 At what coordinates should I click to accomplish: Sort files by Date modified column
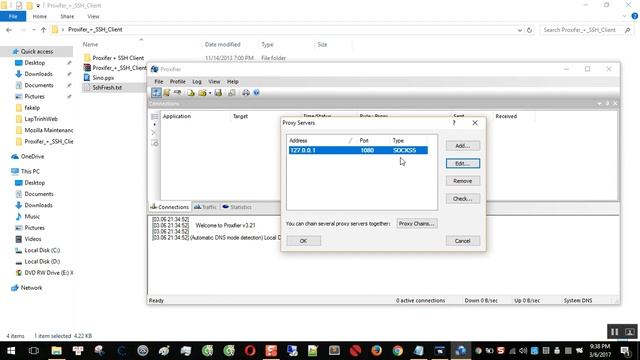click(x=222, y=44)
